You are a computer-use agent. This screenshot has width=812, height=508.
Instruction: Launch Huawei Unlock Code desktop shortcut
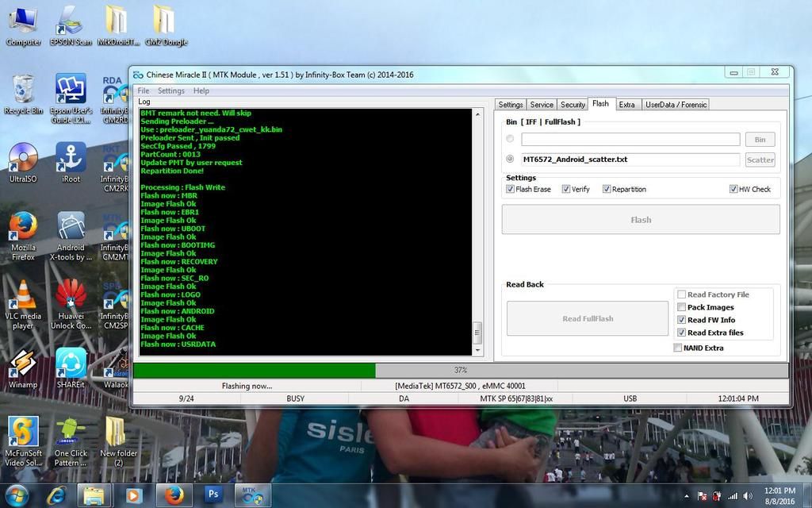71,294
